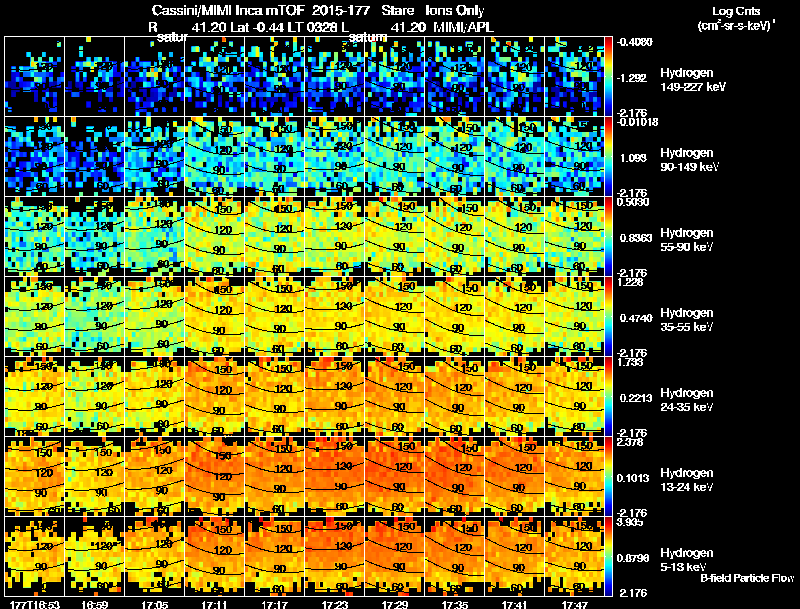Click the 'Hydrogen 35-55 keV' row label
The height and width of the screenshot is (609, 800).
click(687, 320)
